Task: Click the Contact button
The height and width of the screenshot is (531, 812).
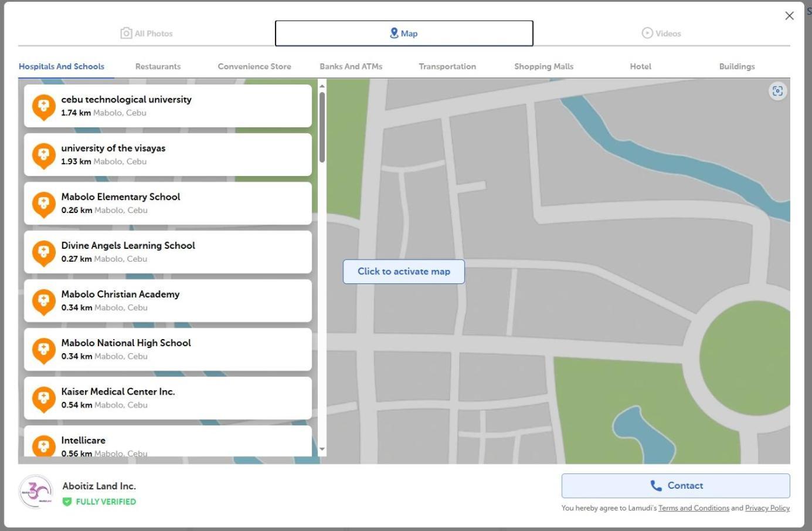Action: coord(675,486)
